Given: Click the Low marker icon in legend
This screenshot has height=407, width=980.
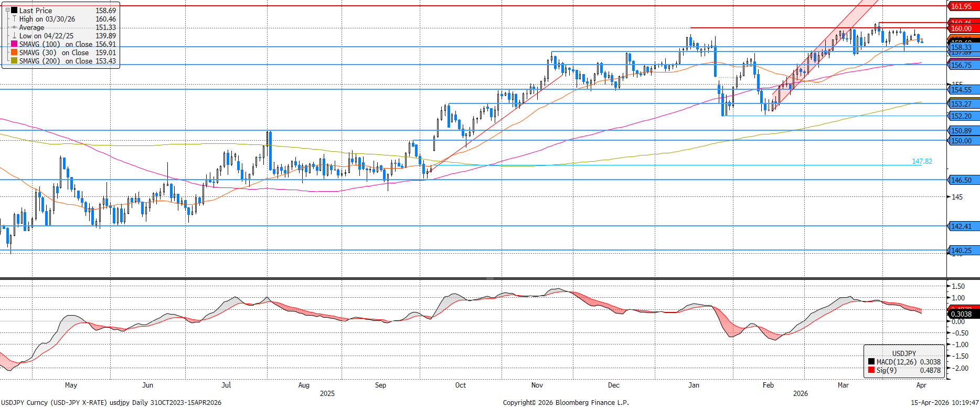Looking at the screenshot, I should [x=15, y=36].
